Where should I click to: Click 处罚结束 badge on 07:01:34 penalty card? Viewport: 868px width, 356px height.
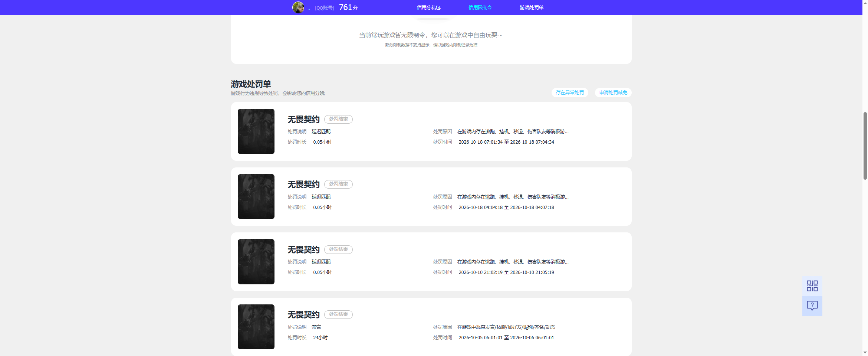click(338, 119)
